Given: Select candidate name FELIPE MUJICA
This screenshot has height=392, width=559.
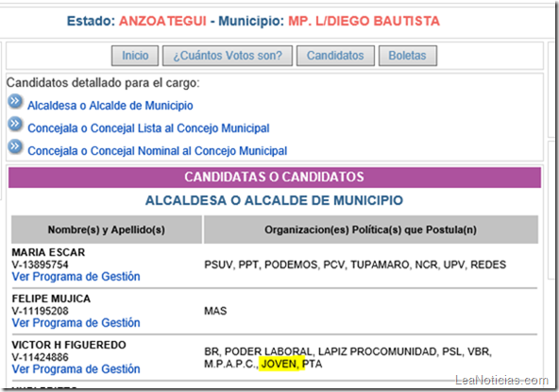Looking at the screenshot, I should 51,298.
